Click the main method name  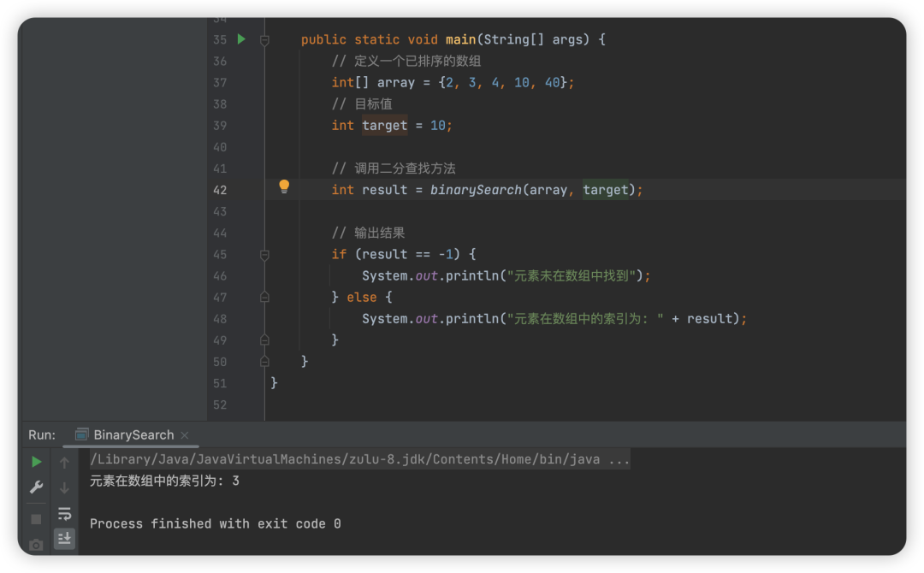[460, 39]
